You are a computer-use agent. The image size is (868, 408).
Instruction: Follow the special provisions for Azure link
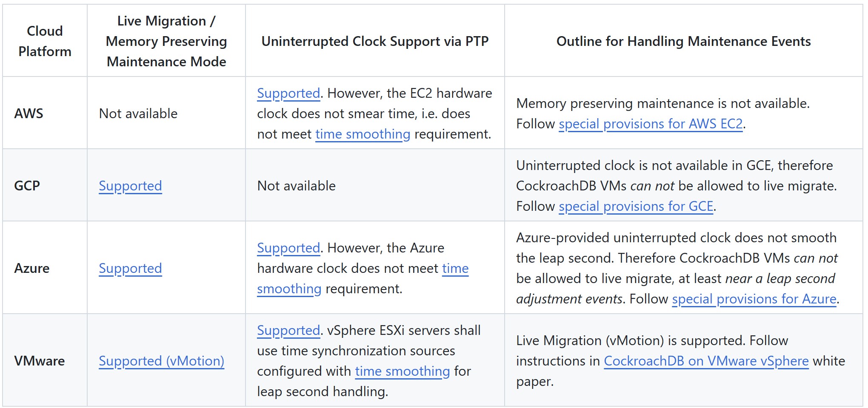[754, 299]
